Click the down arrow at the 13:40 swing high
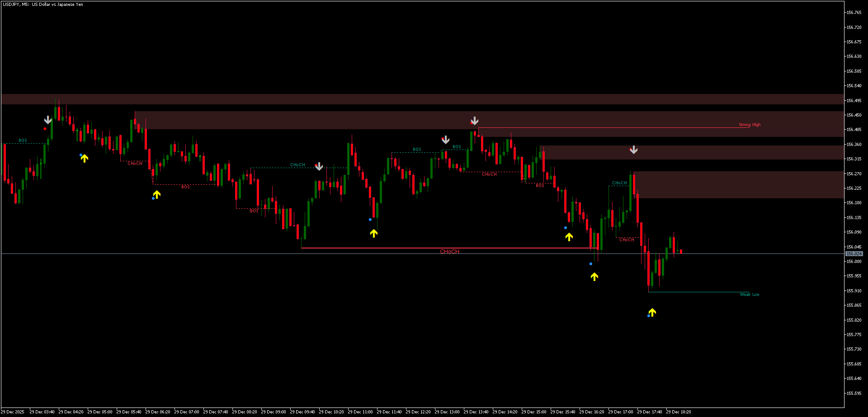This screenshot has width=868, height=417. click(474, 121)
